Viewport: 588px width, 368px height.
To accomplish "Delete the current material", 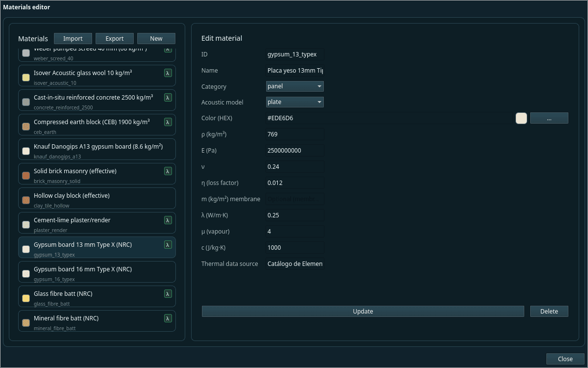I will [x=549, y=312].
